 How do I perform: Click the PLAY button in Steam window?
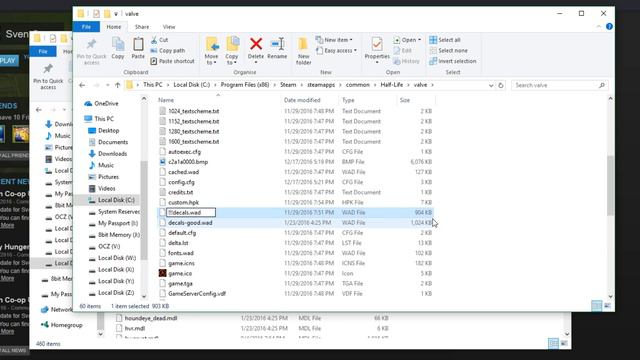click(8, 60)
